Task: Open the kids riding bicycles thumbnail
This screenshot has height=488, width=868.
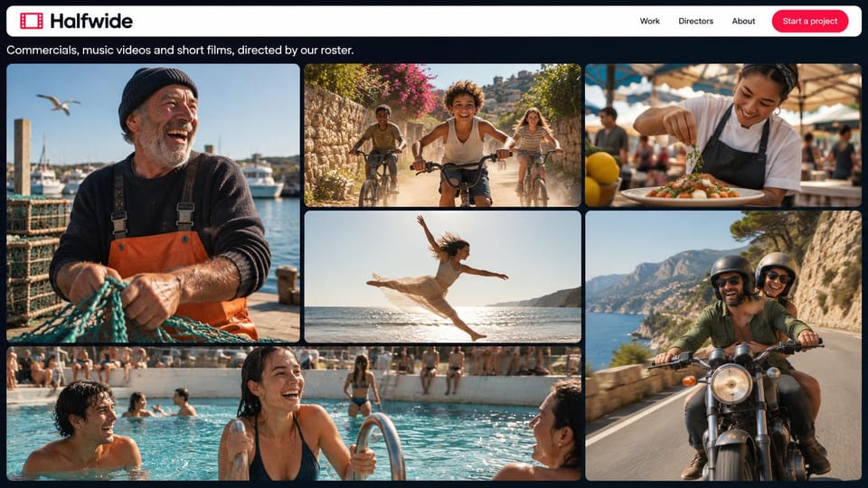Action: tap(443, 136)
